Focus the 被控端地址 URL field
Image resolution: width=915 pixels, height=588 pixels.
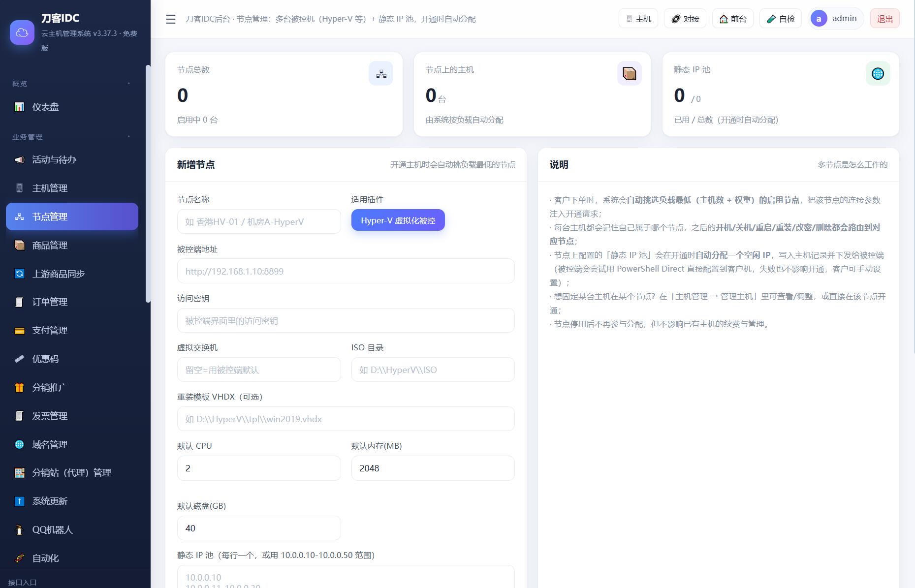[x=346, y=271]
